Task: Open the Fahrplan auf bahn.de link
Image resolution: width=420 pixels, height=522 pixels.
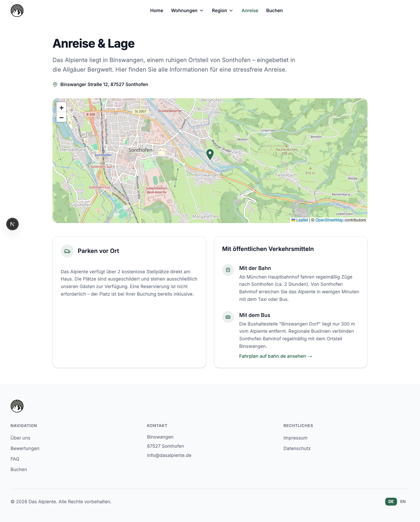Action: coord(275,356)
